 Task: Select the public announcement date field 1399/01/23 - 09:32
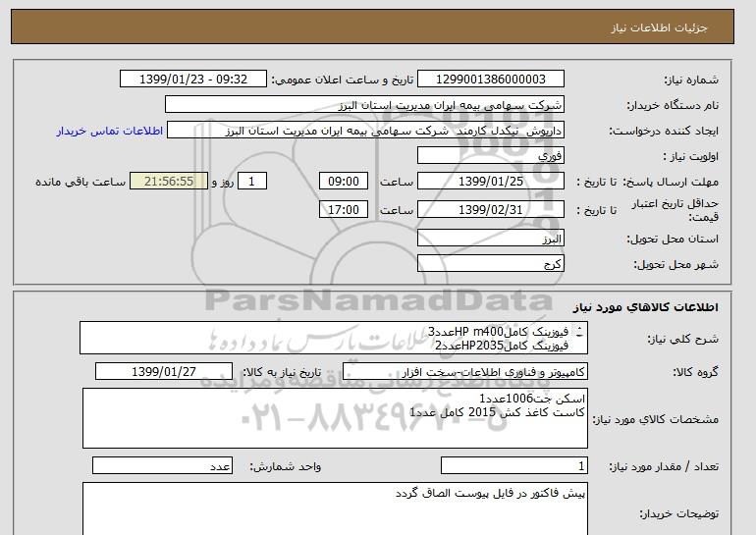pos(192,80)
